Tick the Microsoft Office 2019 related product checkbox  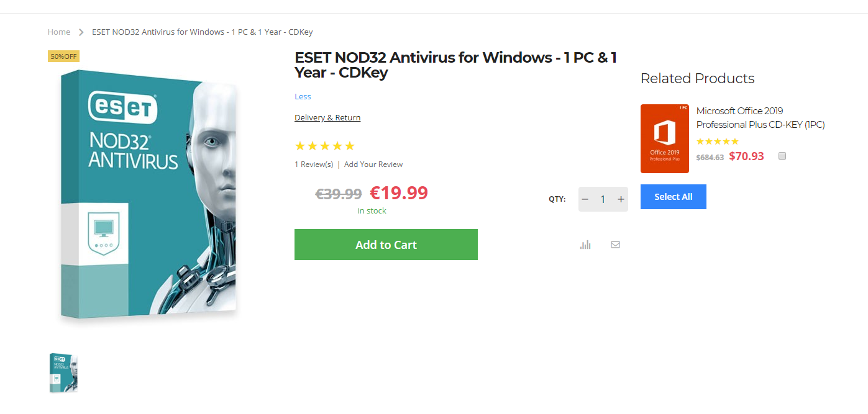pos(782,156)
